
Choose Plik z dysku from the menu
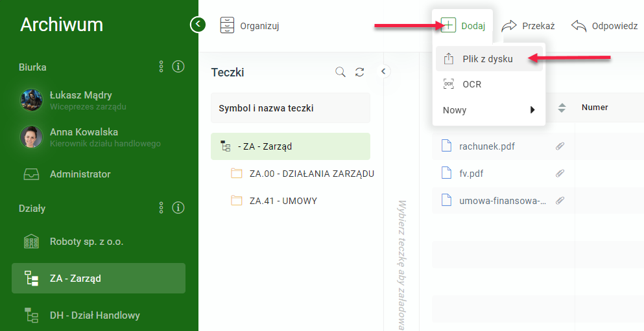[x=489, y=59]
